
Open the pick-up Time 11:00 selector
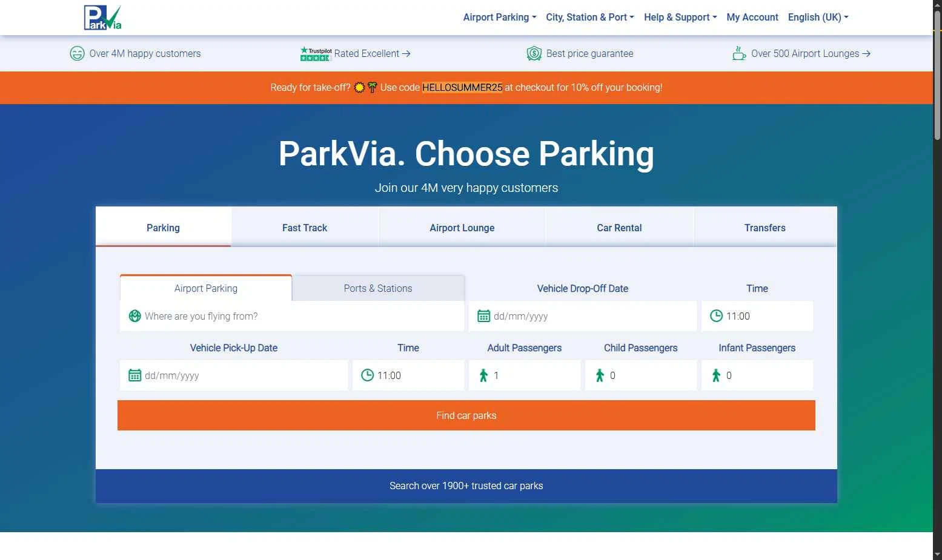tap(408, 375)
